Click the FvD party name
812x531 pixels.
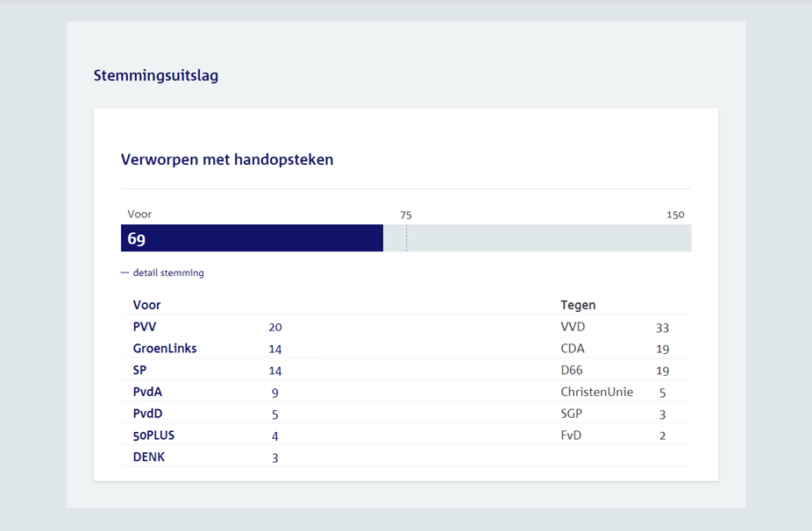571,435
